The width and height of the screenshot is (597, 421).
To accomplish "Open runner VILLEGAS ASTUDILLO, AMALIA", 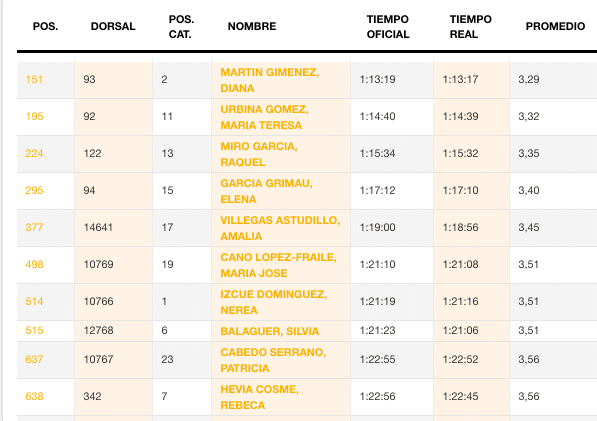I will tap(280, 228).
